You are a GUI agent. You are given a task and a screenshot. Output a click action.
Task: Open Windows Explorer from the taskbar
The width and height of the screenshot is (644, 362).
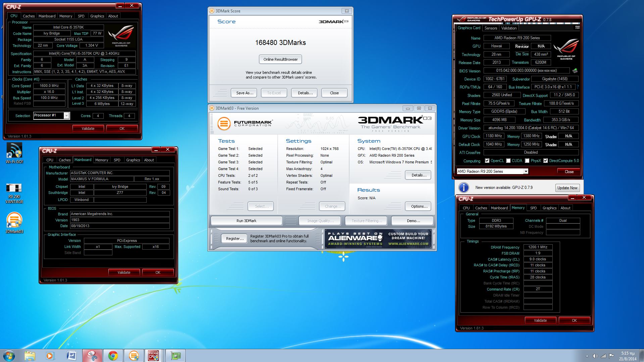point(30,356)
